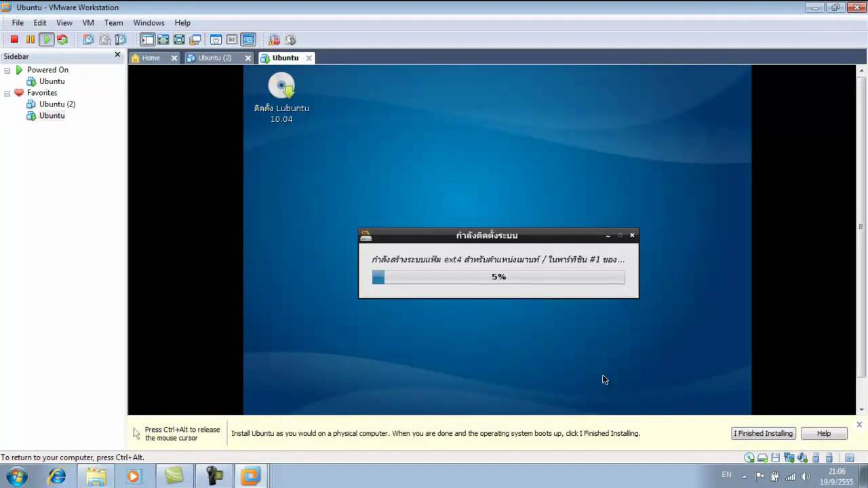This screenshot has height=488, width=868.
Task: Select Ubuntu (2) under Favorites
Action: [57, 104]
